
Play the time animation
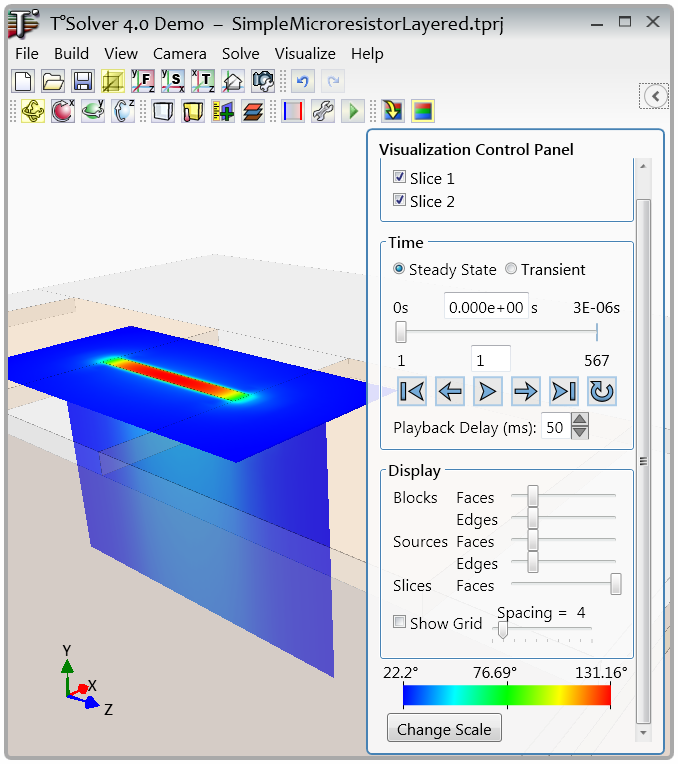(x=488, y=391)
